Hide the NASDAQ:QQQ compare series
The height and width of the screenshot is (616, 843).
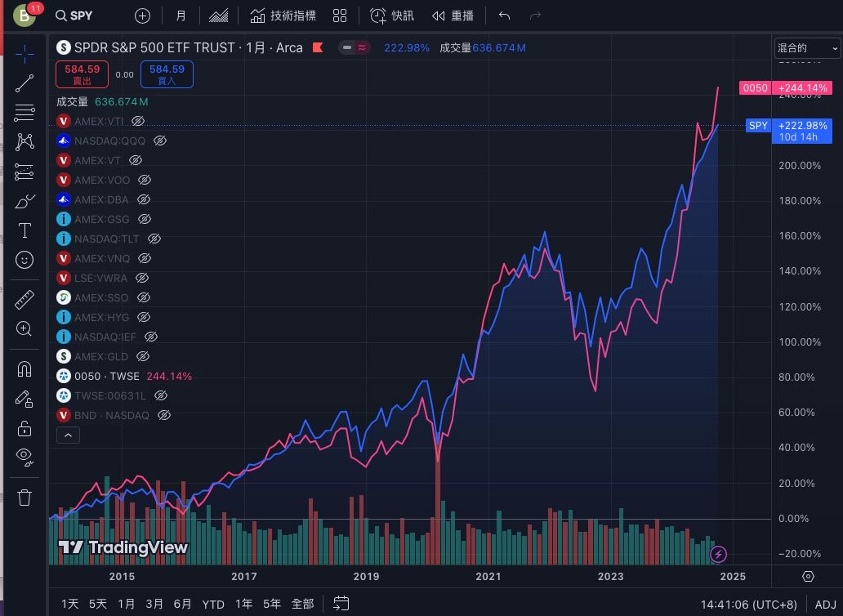[160, 141]
